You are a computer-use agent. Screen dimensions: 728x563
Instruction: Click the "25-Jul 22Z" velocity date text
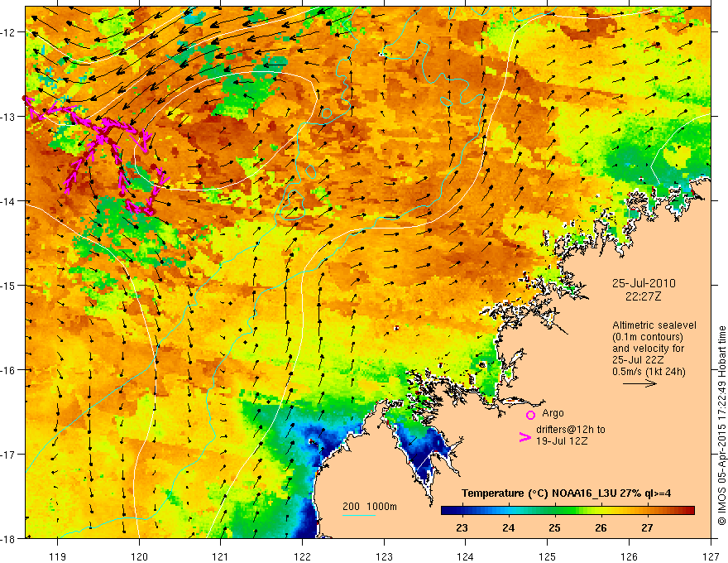click(638, 360)
